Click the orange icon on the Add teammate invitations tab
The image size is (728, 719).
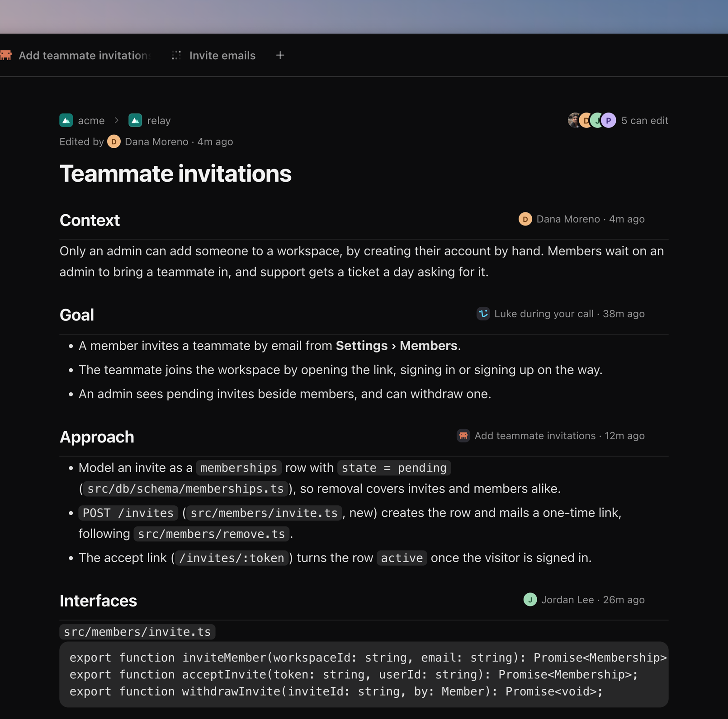coord(6,55)
